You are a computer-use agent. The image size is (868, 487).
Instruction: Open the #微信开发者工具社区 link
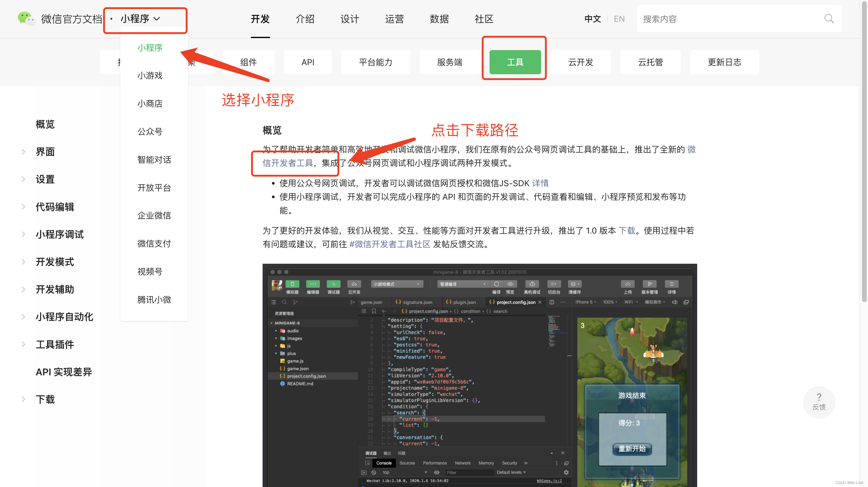390,244
